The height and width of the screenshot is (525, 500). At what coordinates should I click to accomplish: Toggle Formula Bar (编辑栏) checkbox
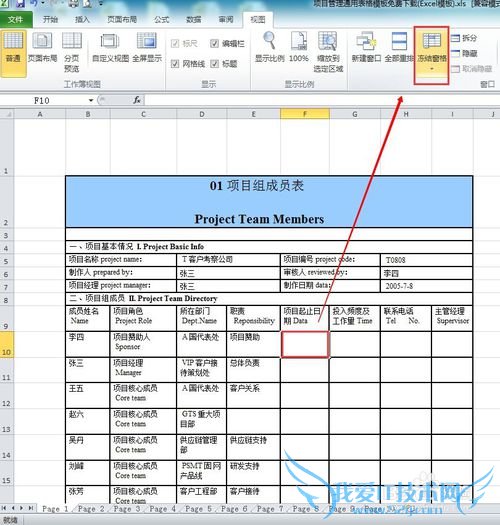[x=214, y=44]
